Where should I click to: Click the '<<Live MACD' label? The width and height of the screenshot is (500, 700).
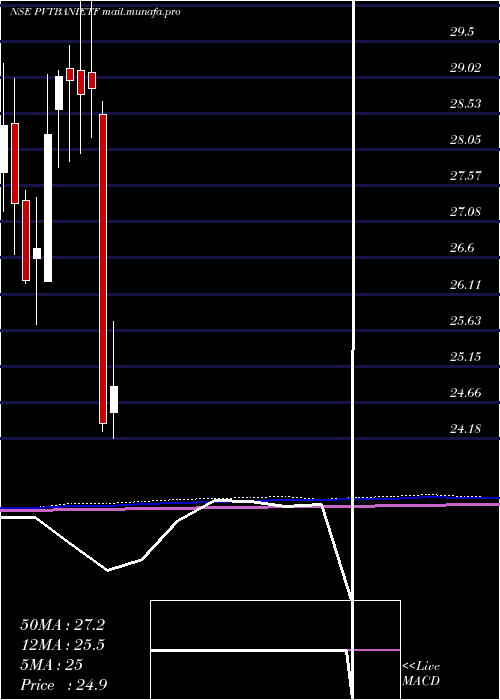click(x=421, y=674)
